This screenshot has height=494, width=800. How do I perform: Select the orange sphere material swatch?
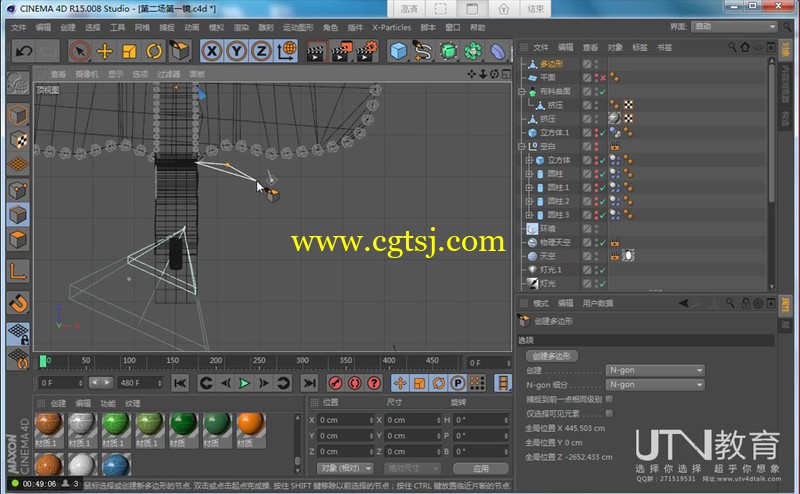(x=251, y=425)
